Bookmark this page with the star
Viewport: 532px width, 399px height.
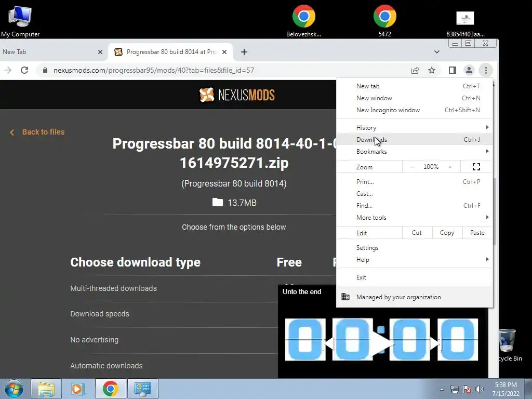click(432, 70)
